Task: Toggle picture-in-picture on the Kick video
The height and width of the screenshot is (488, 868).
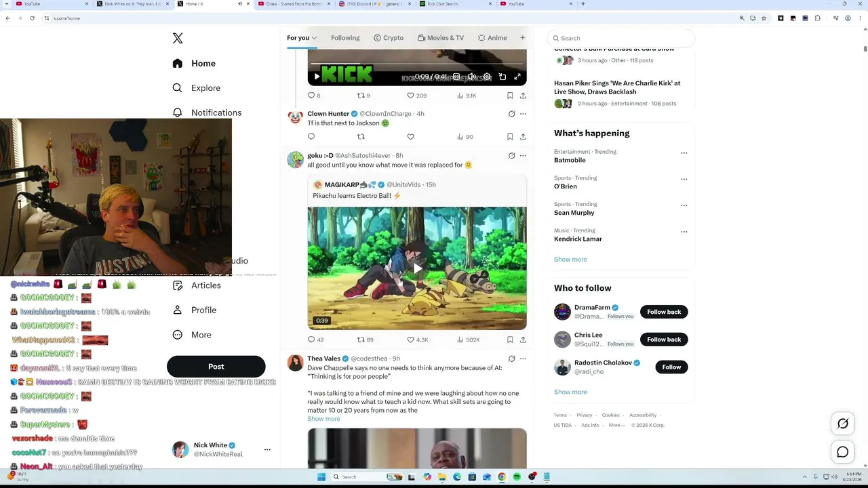Action: tap(502, 77)
